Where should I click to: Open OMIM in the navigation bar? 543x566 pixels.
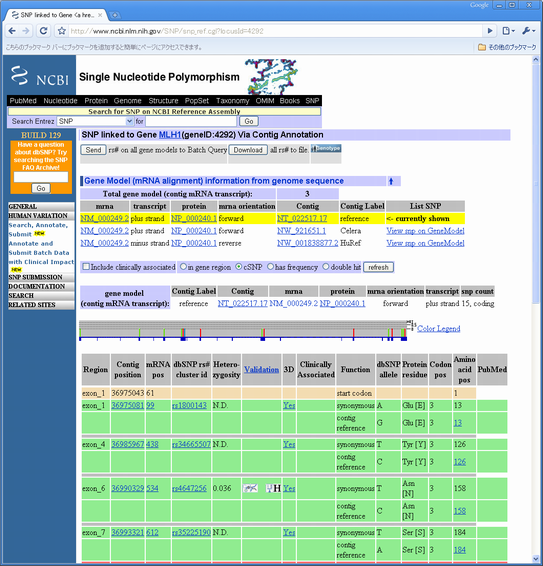[x=265, y=101]
